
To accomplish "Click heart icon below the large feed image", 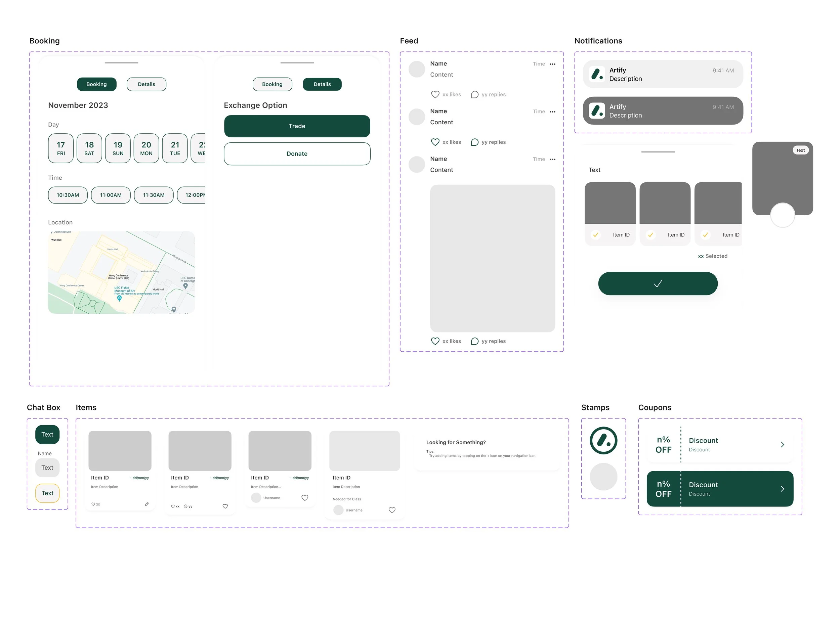I will pos(435,342).
